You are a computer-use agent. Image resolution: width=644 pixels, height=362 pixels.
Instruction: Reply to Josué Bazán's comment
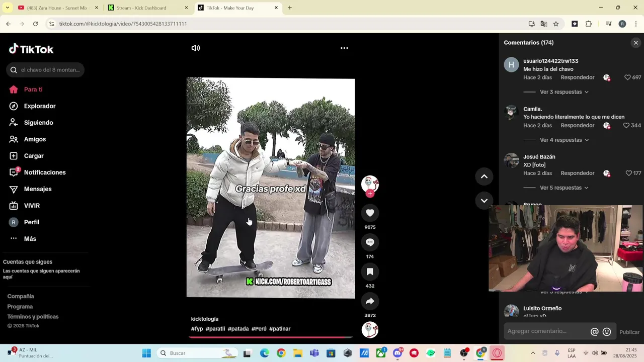pos(578,173)
